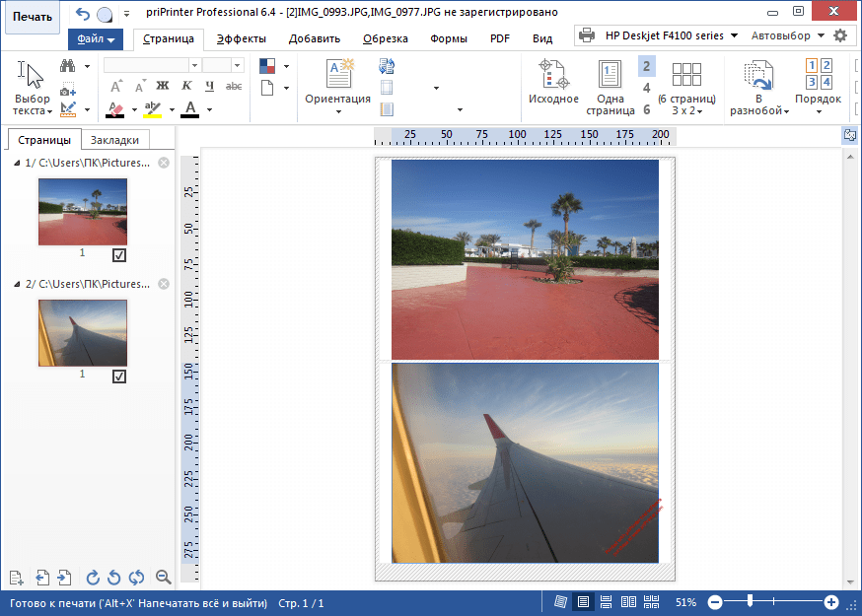Click the В разбой button
Screen dimensions: 862x616
point(758,88)
